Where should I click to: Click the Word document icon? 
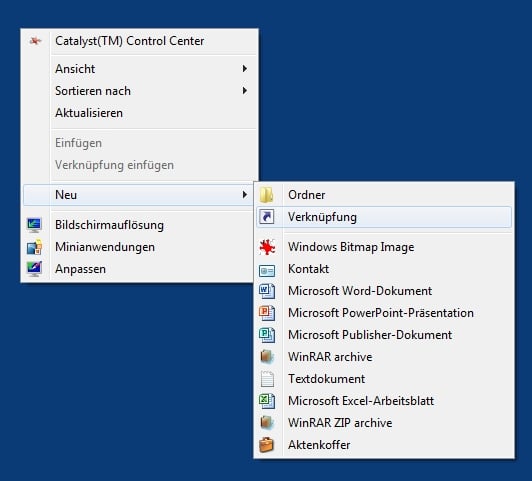[267, 291]
